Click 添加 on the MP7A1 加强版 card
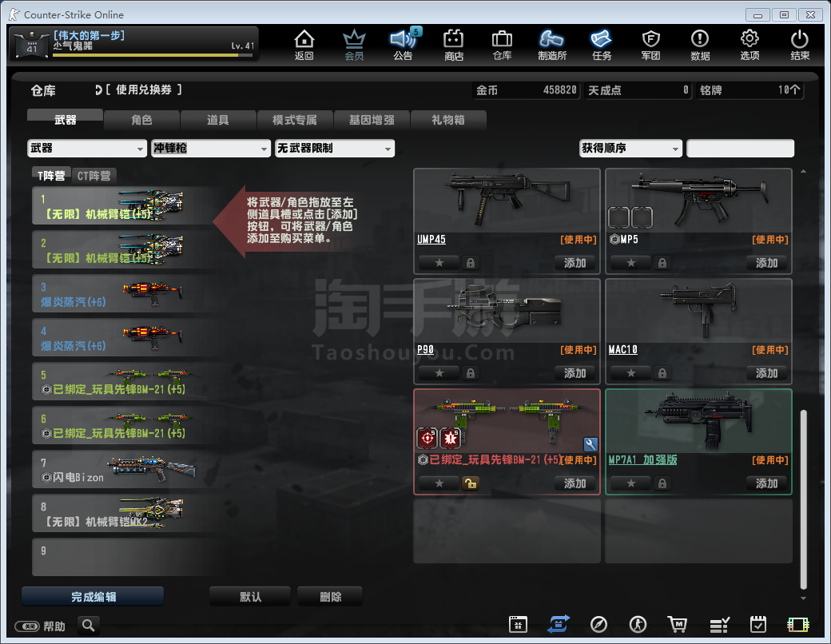 click(767, 483)
